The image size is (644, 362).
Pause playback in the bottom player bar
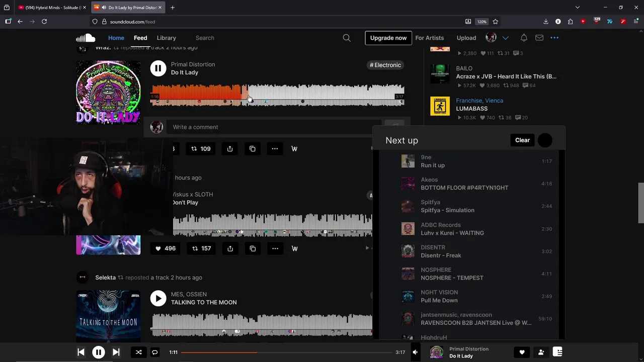99,352
